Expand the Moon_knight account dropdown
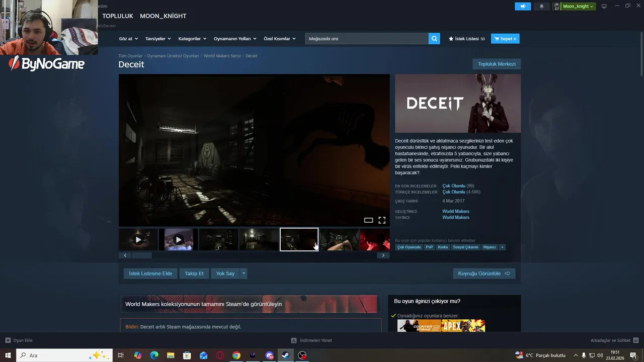The image size is (644, 362). 578,6
